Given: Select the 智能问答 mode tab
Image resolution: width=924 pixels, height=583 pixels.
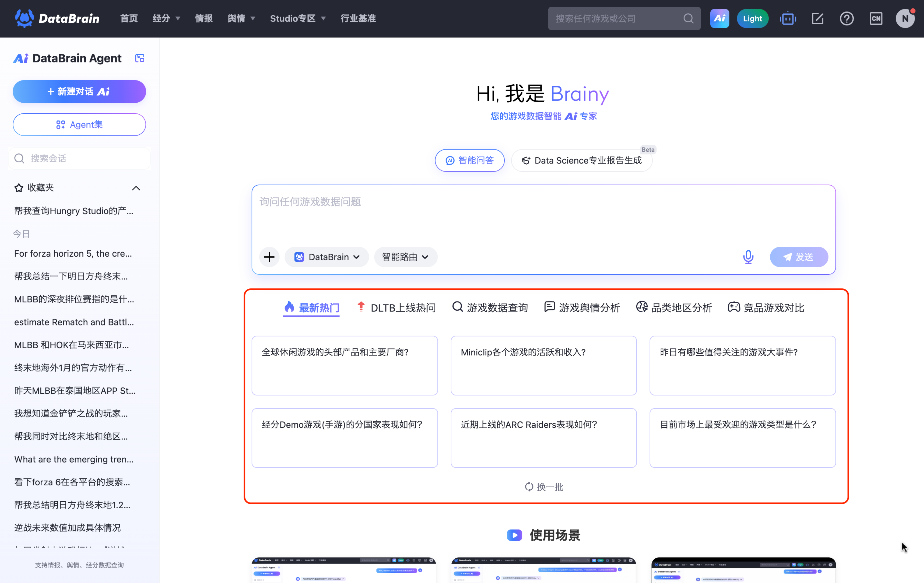Looking at the screenshot, I should coord(469,160).
